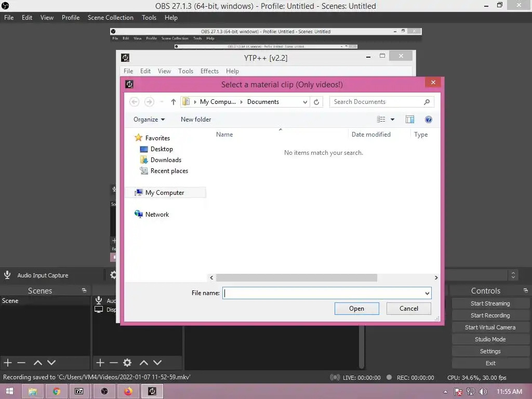
Task: Go up one folder level
Action: [x=174, y=102]
